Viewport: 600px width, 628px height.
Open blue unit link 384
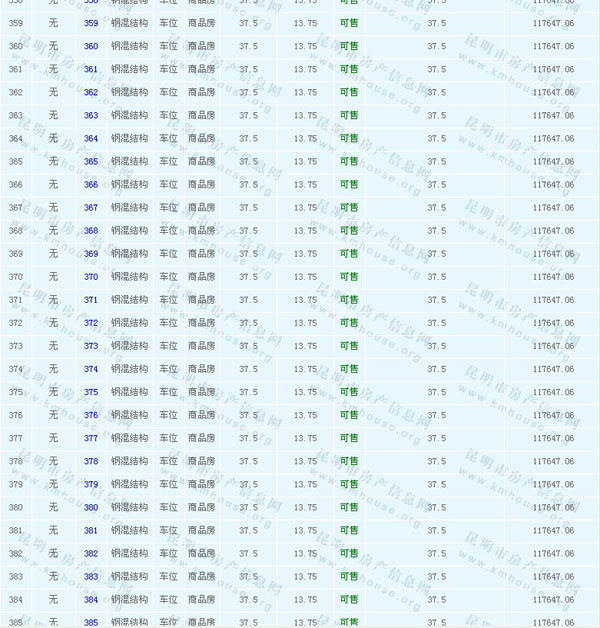pos(91,600)
